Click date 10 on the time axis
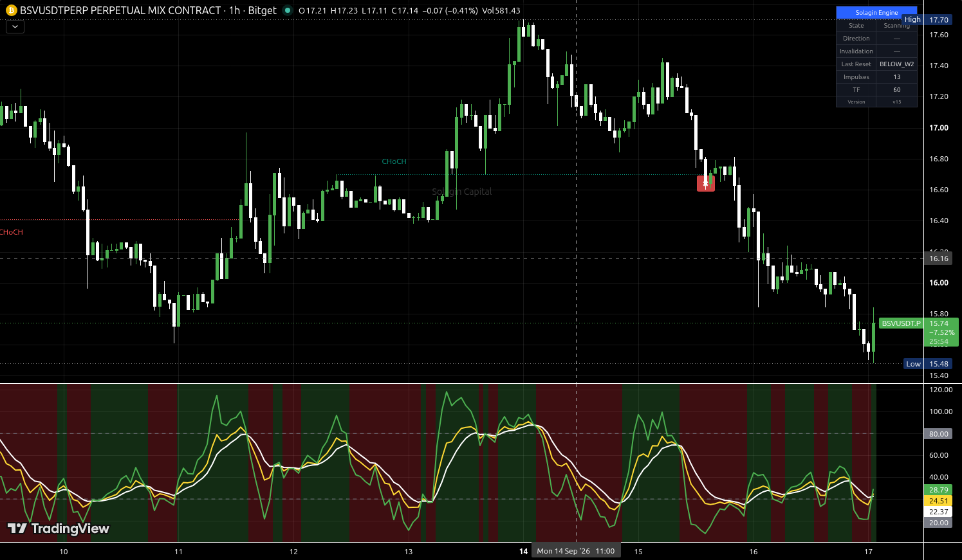962x560 pixels. click(x=63, y=552)
